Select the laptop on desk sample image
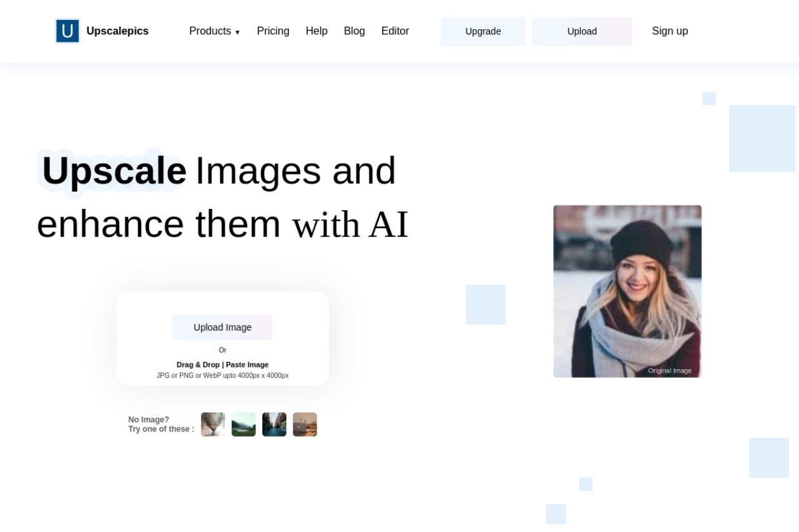799x532 pixels. pos(305,425)
